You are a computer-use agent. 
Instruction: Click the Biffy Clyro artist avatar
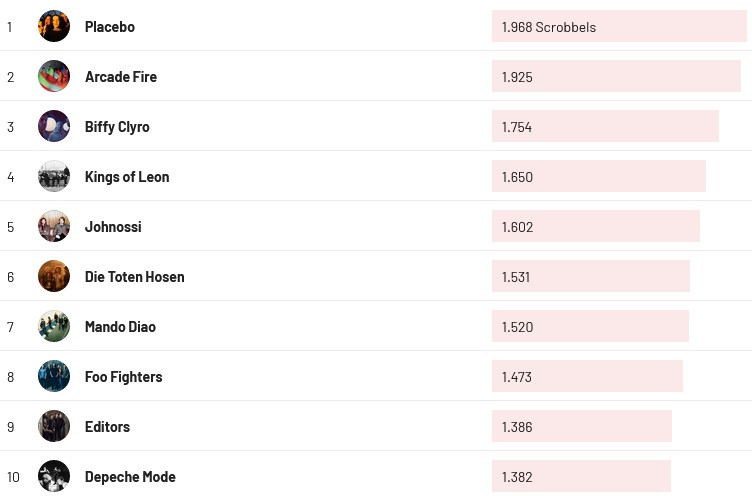click(x=54, y=126)
